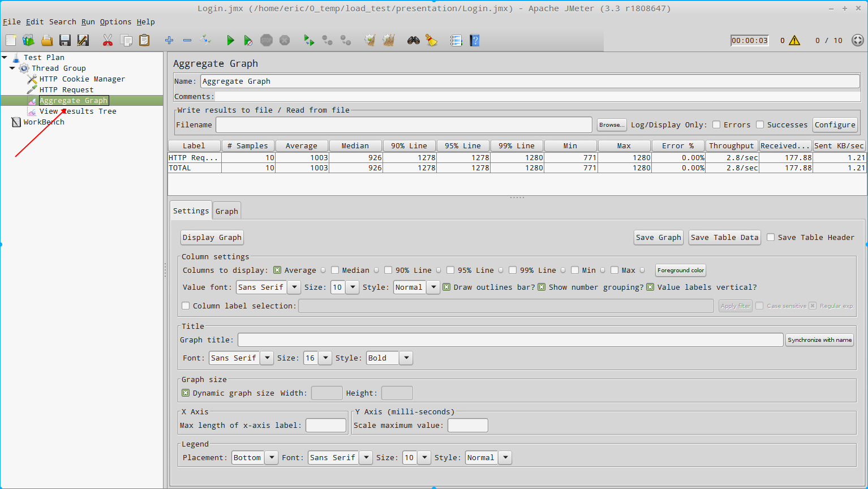Clear all results with double broom icon

[388, 40]
